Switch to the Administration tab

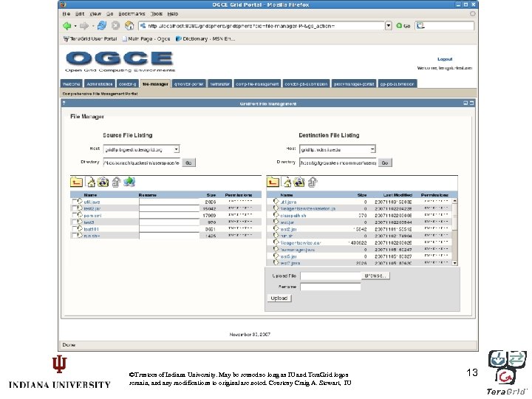(x=100, y=83)
